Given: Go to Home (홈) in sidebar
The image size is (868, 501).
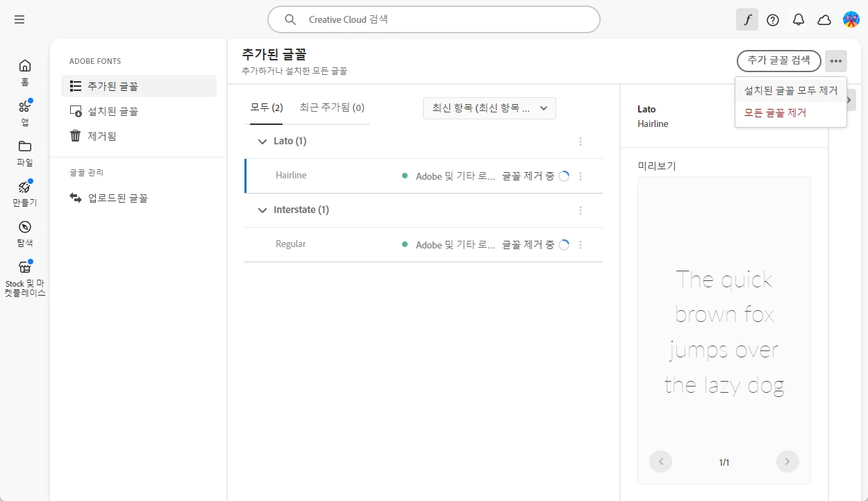Looking at the screenshot, I should 25,72.
